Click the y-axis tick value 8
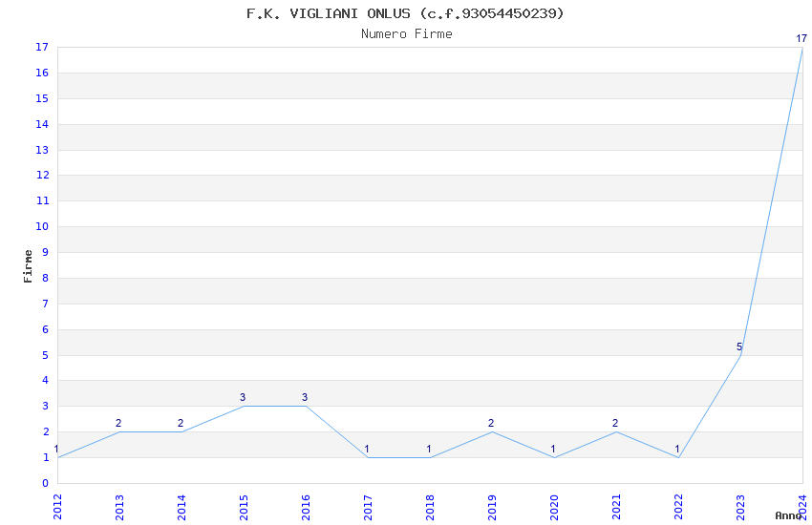 [46, 278]
